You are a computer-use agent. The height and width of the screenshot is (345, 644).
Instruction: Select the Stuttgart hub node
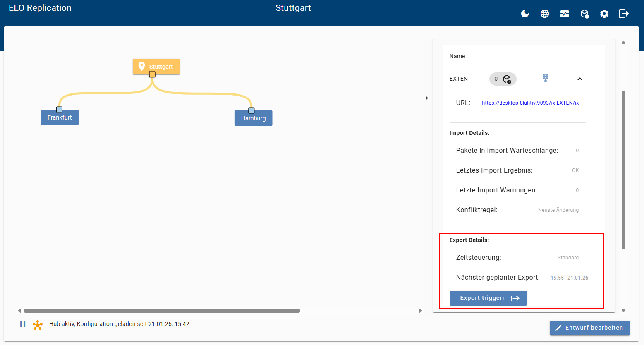point(156,66)
